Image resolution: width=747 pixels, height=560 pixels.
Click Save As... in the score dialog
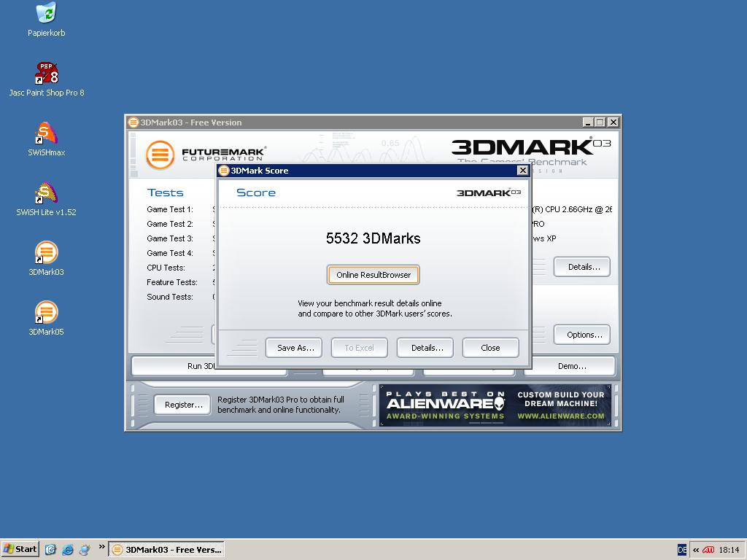pos(294,348)
